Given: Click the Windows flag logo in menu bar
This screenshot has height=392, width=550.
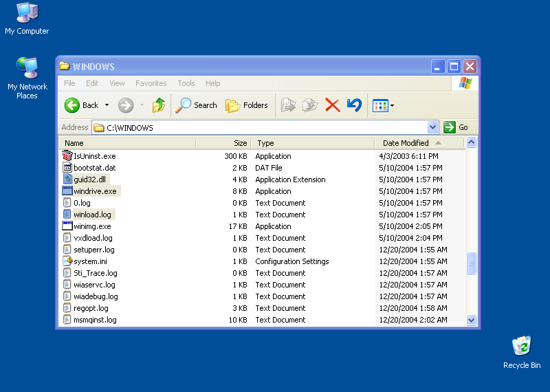Looking at the screenshot, I should [465, 83].
